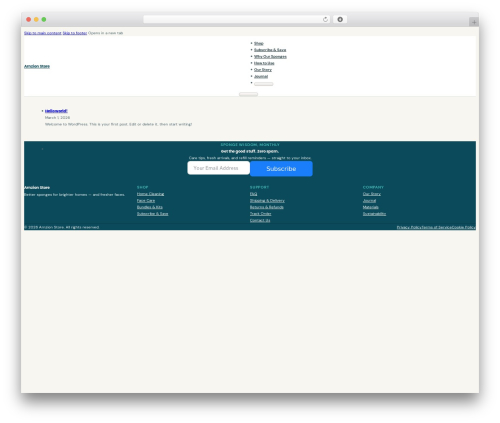Open Subscribe & Save in the footer Shop column
The height and width of the screenshot is (423, 500).
click(x=153, y=214)
